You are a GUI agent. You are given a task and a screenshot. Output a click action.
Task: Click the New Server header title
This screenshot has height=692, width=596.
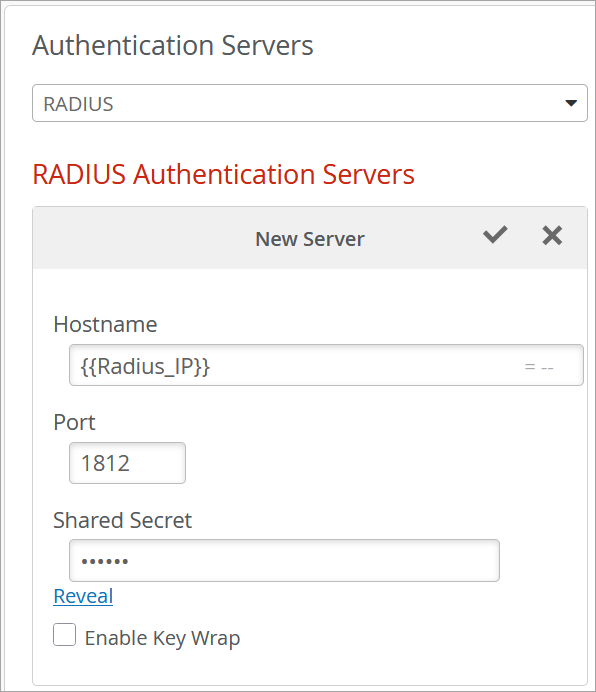pyautogui.click(x=310, y=239)
